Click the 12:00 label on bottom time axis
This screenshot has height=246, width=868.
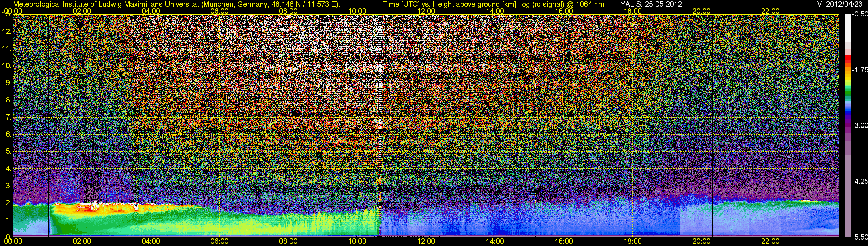(426, 241)
